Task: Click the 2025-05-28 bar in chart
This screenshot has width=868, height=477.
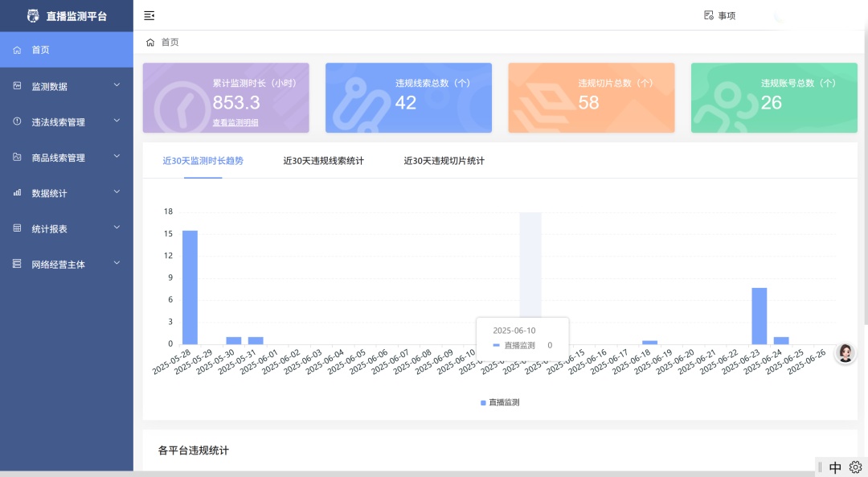Action: tap(190, 287)
